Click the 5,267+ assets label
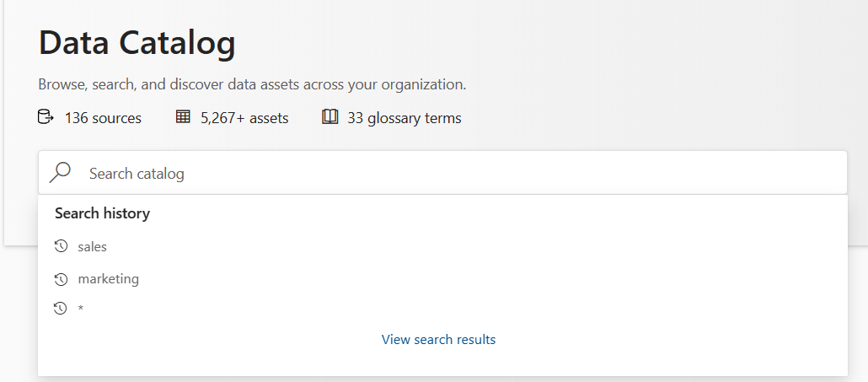This screenshot has width=868, height=382. coord(244,118)
